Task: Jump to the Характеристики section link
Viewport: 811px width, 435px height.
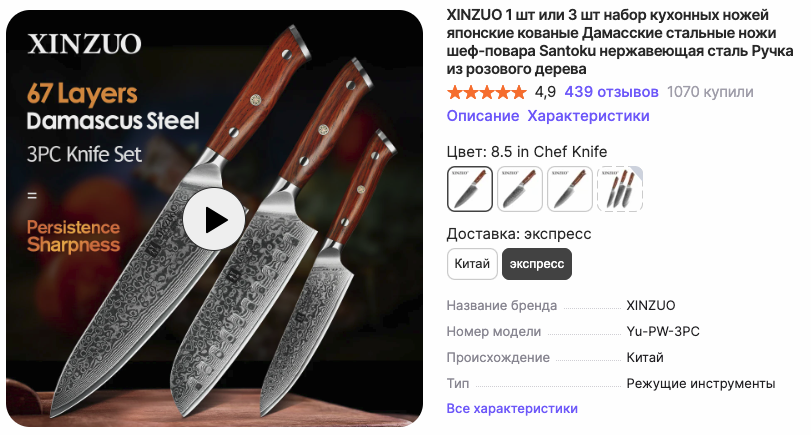Action: coord(589,116)
